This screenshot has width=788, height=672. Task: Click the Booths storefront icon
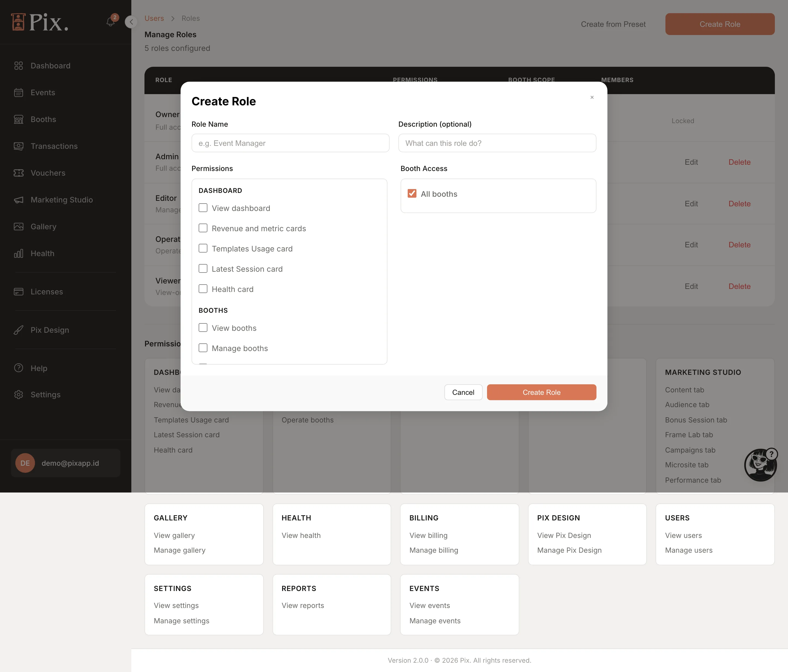(x=19, y=119)
